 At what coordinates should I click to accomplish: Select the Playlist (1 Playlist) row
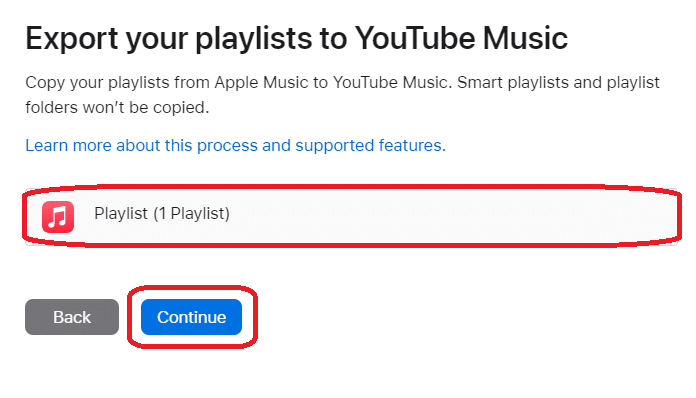[352, 216]
